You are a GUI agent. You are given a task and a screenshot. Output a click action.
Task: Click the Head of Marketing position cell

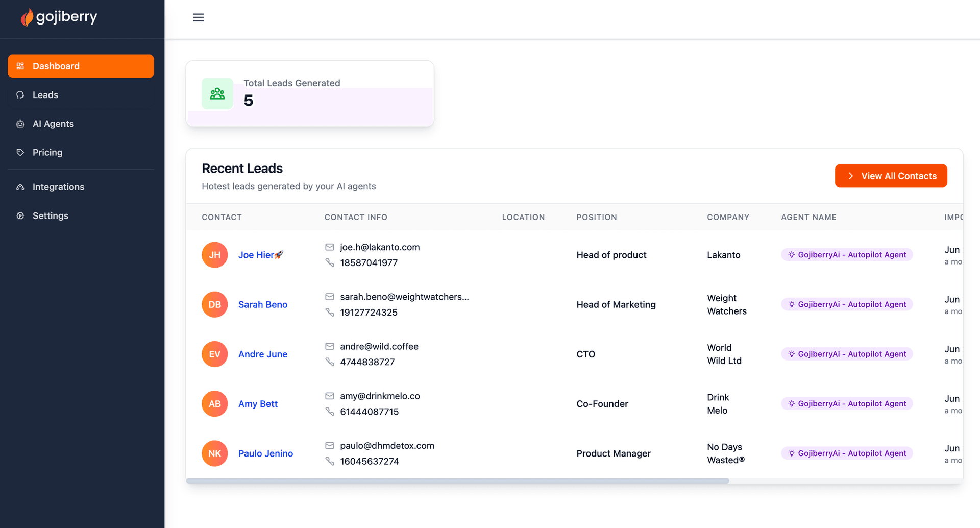pos(616,304)
